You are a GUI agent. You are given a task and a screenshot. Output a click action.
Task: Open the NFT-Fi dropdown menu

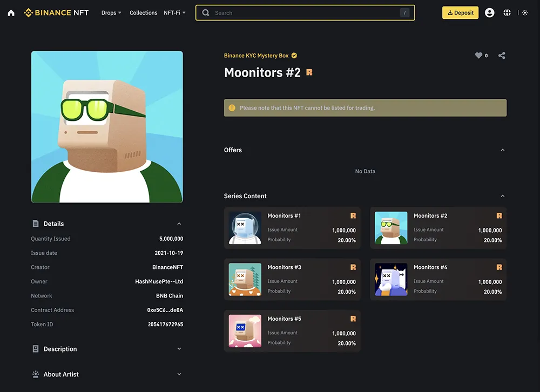(174, 13)
